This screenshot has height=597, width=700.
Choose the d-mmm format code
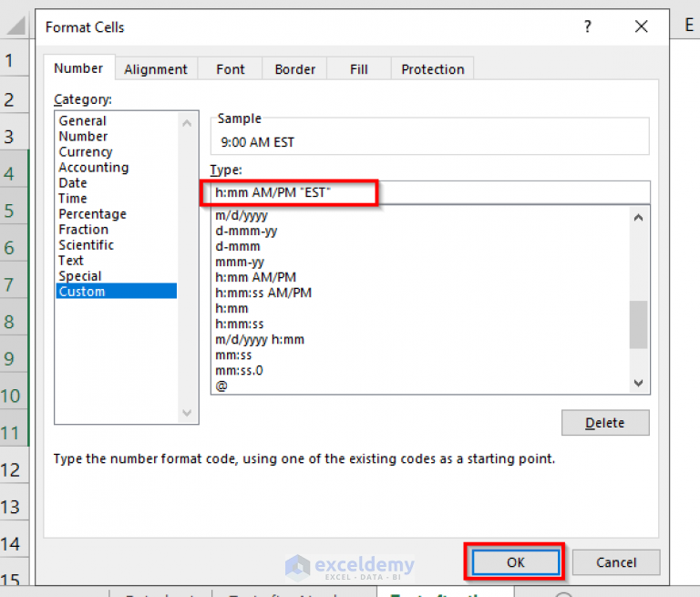(x=421, y=246)
